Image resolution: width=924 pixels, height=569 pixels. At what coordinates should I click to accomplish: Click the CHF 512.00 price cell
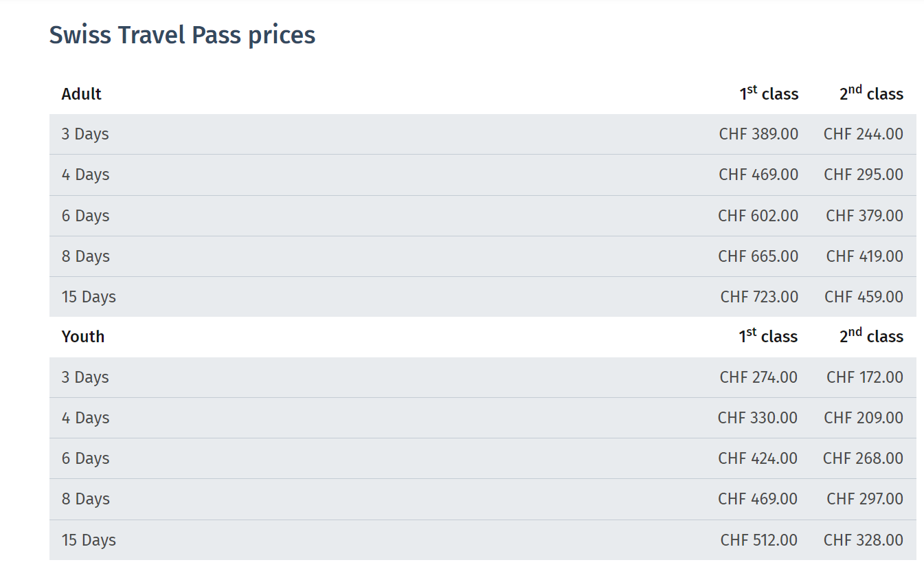click(x=758, y=540)
